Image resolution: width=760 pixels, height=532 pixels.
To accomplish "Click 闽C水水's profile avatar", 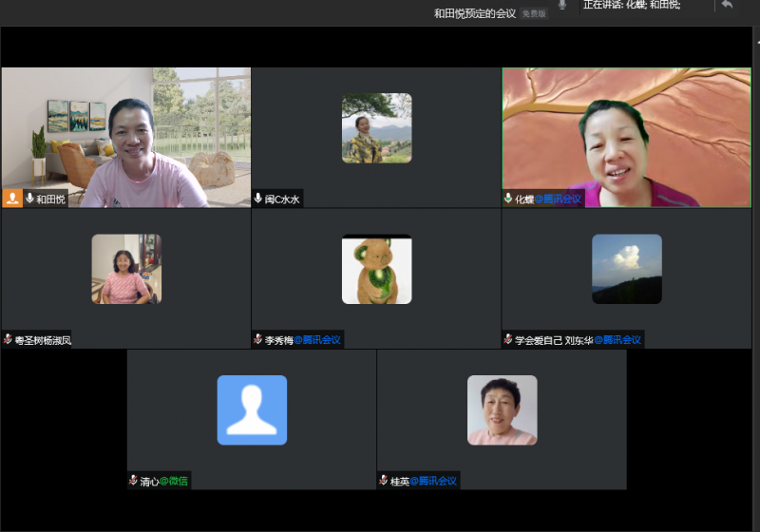I will [x=376, y=128].
